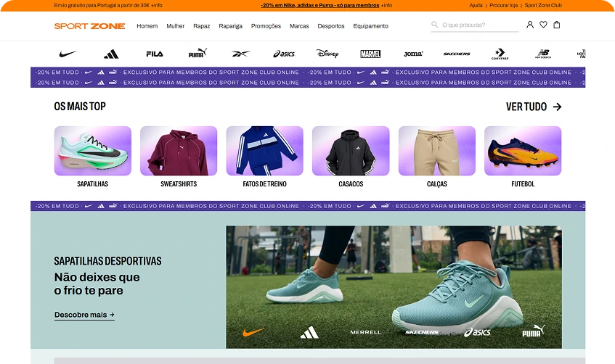This screenshot has height=364, width=615.
Task: Open the shopping bag icon
Action: click(x=557, y=25)
